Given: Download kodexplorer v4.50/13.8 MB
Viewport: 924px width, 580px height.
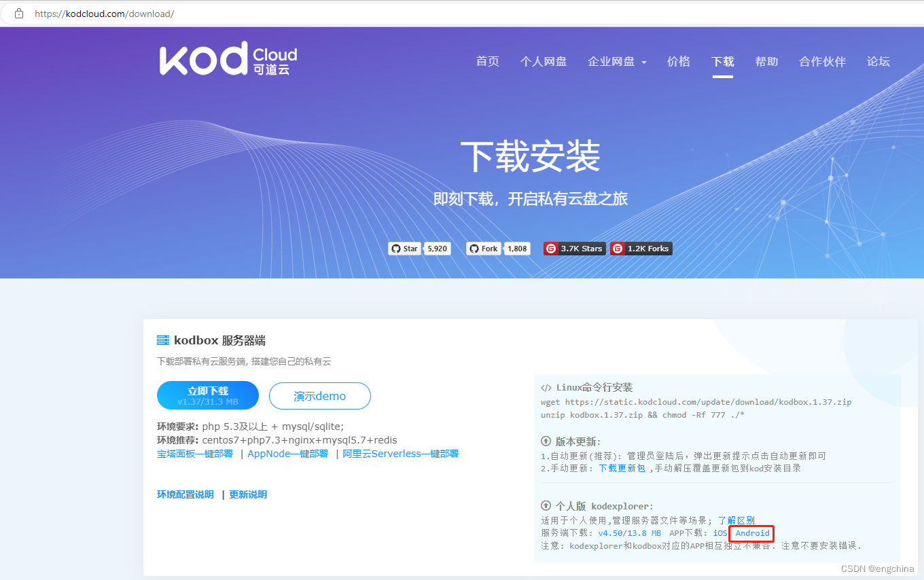Looking at the screenshot, I should point(629,533).
